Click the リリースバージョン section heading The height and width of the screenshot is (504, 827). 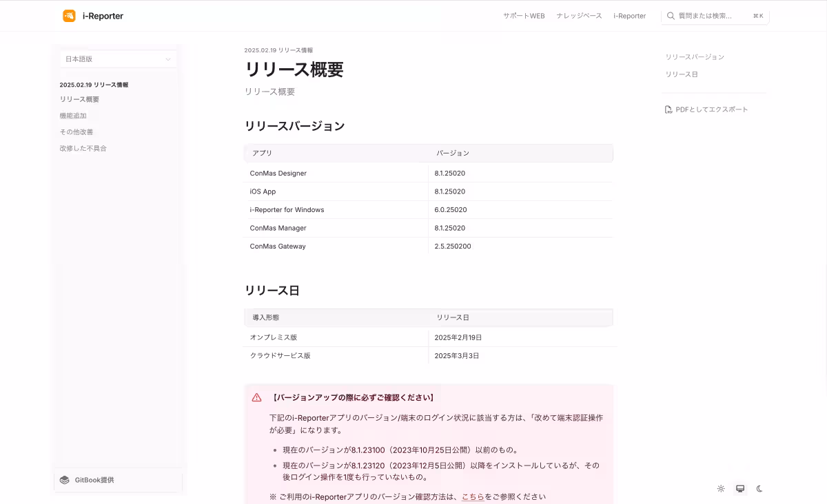click(x=294, y=126)
